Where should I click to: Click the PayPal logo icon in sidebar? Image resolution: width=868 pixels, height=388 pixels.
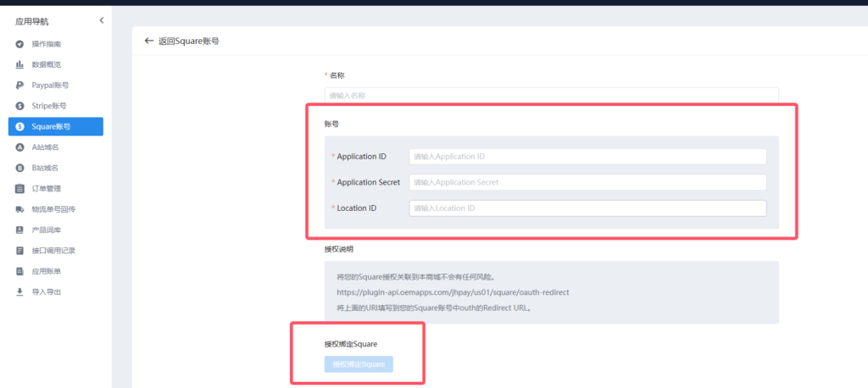coord(19,86)
